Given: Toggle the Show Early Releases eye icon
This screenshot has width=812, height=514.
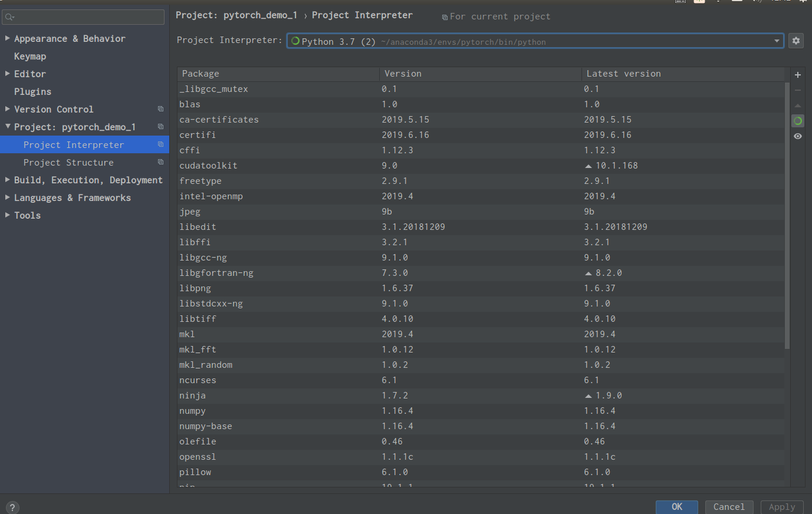Looking at the screenshot, I should point(798,136).
